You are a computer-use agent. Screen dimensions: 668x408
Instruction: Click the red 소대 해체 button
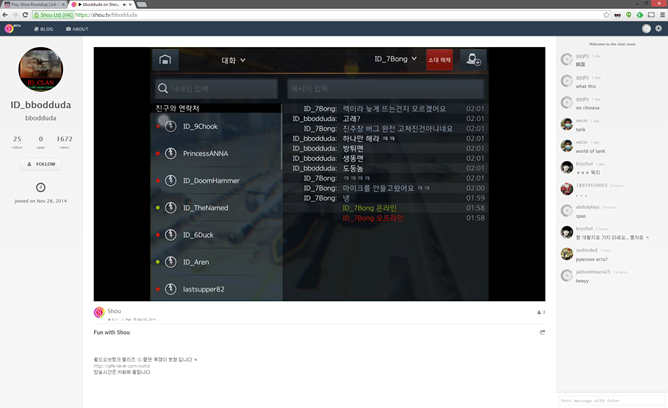439,60
